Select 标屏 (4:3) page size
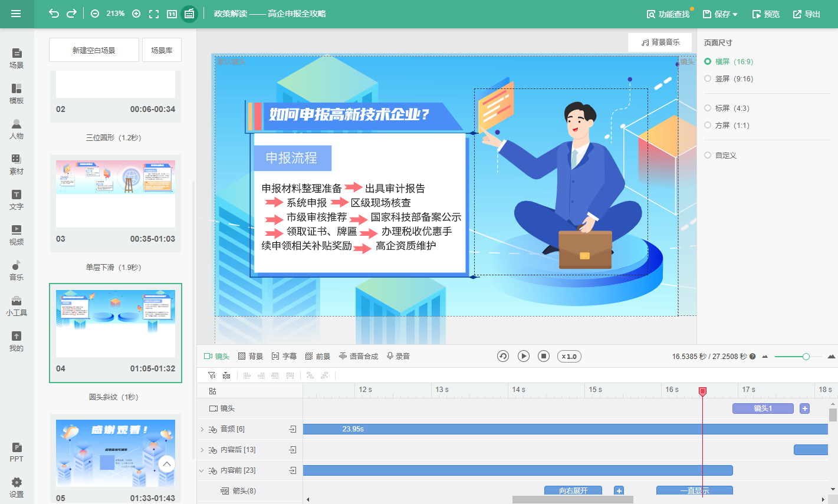838x504 pixels. tap(727, 108)
